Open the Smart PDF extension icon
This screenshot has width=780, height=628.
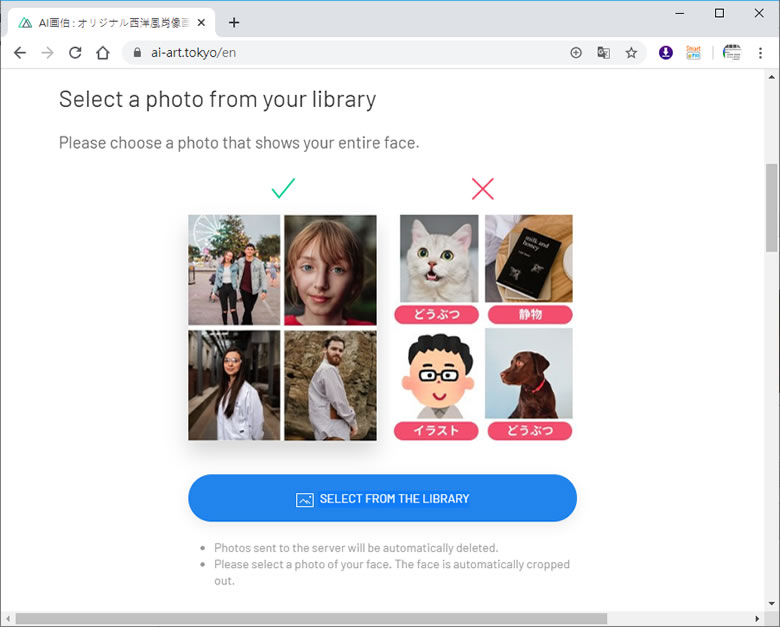click(693, 52)
